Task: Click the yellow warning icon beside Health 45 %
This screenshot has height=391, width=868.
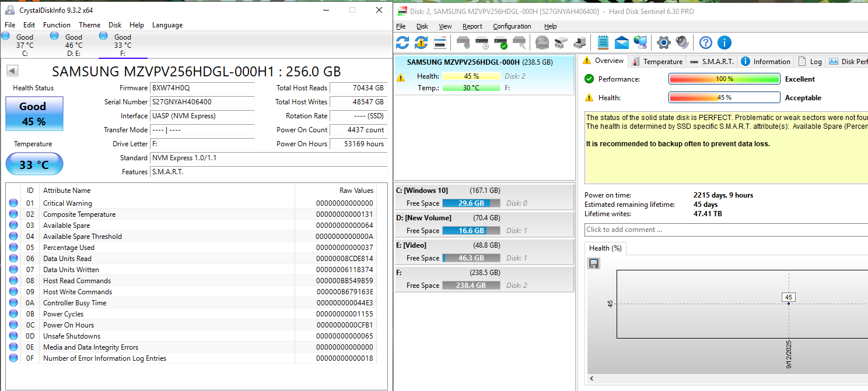Action: [x=589, y=98]
